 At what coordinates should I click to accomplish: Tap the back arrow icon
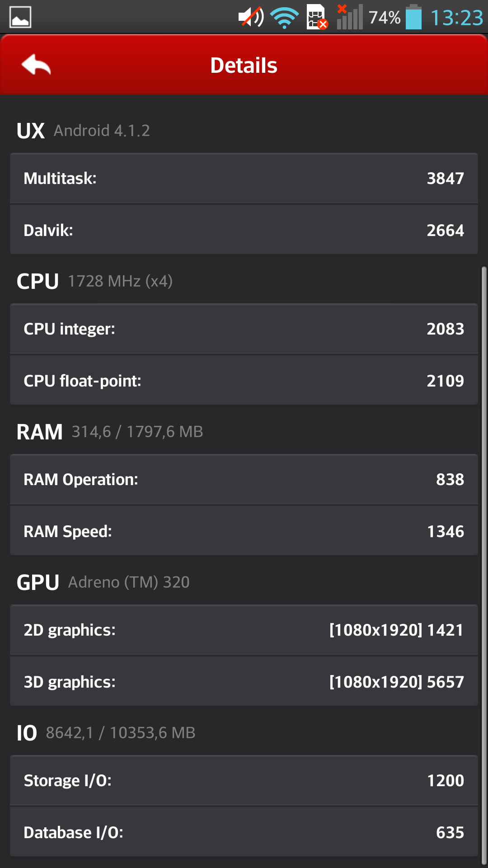36,65
